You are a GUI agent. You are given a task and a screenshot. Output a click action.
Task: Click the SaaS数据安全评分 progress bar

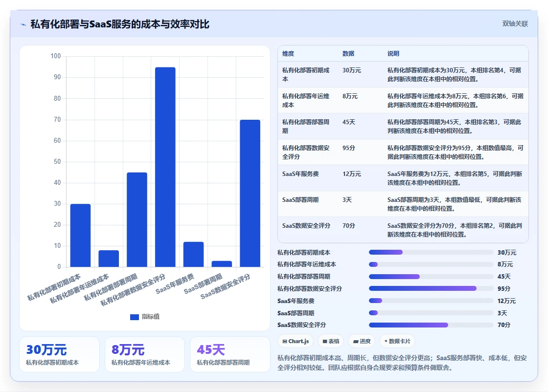click(x=431, y=325)
